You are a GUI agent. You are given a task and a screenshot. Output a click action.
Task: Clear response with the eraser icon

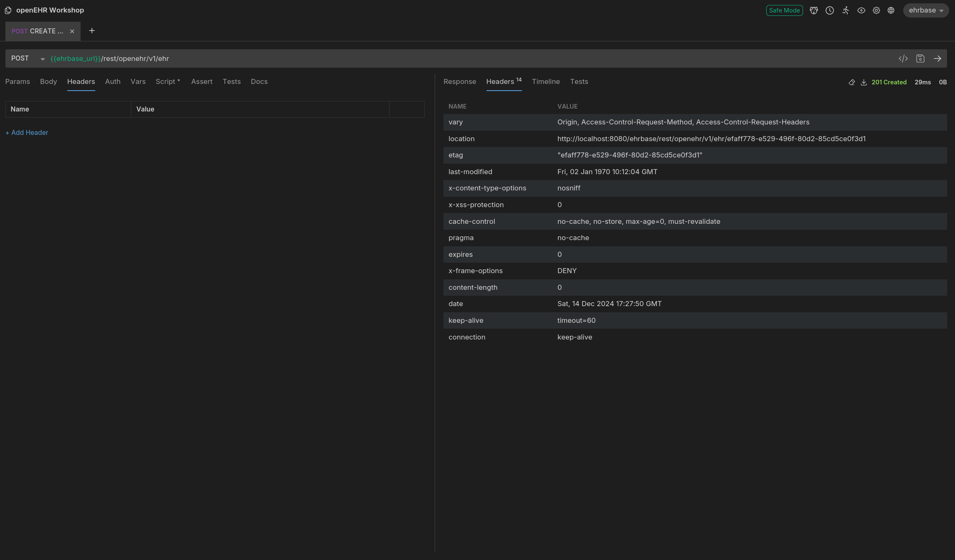tap(851, 82)
